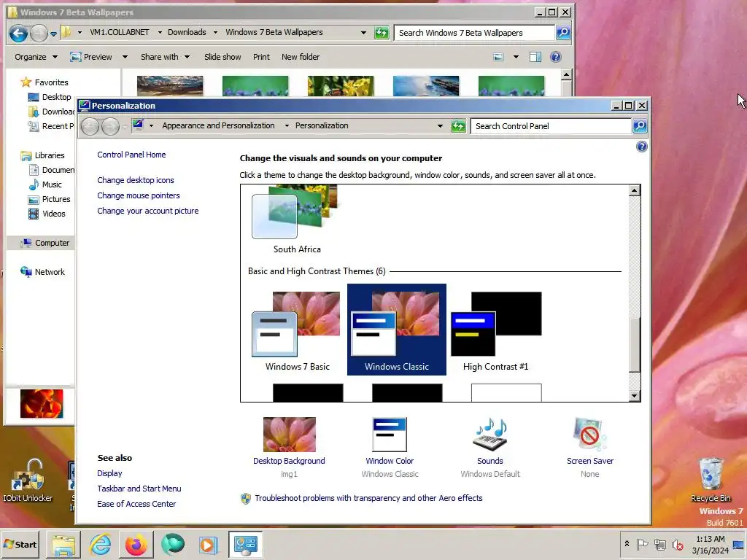The width and height of the screenshot is (747, 560).
Task: Open Internet Explorer from taskbar
Action: [101, 544]
